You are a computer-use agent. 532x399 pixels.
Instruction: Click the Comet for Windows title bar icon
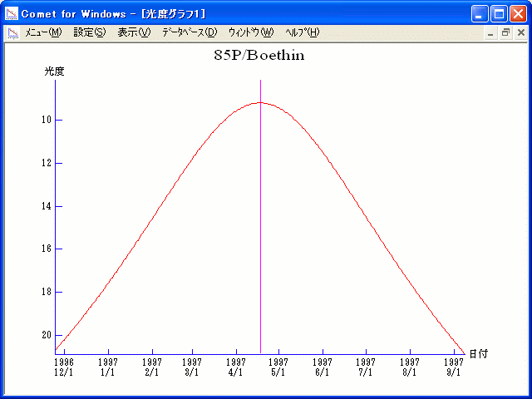(x=12, y=13)
